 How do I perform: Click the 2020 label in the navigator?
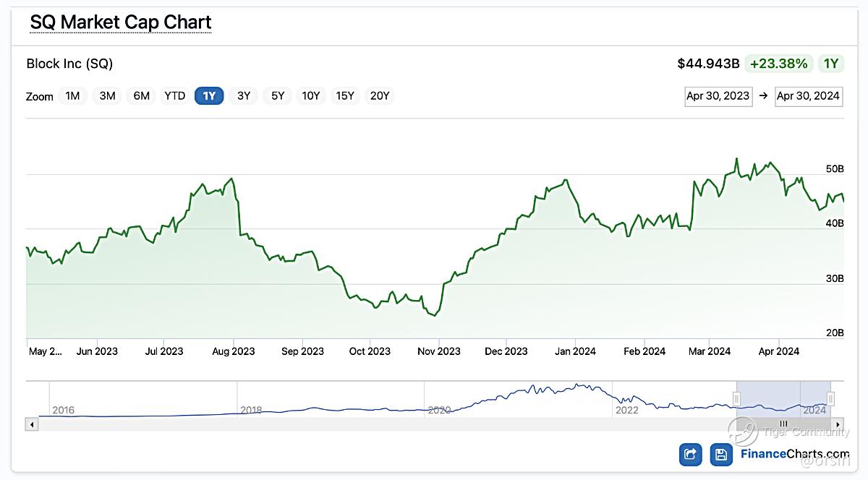(x=439, y=410)
